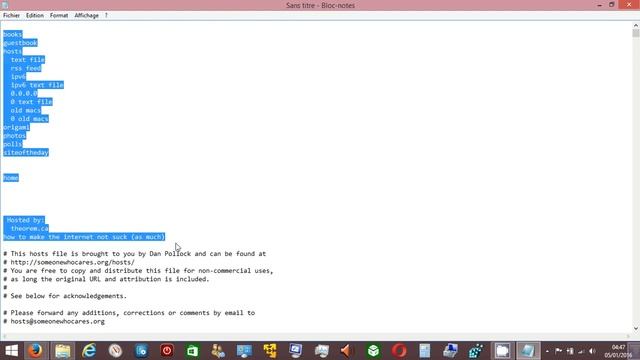Viewport: 640px width, 360px height.
Task: Open the Format menu
Action: coord(59,16)
